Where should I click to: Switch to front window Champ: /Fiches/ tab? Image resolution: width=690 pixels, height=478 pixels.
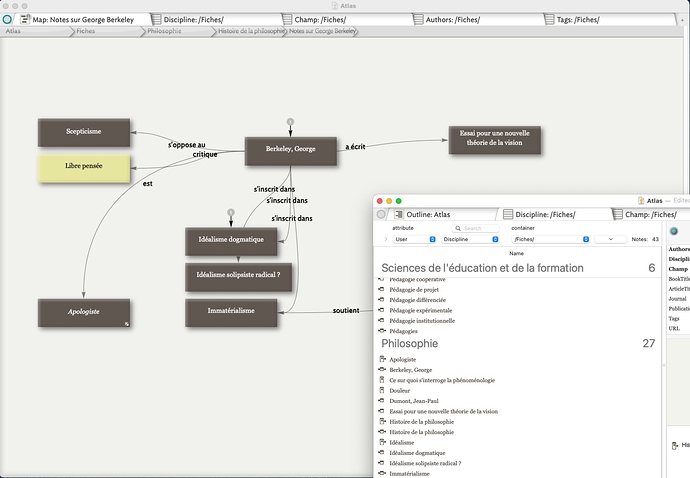pos(651,215)
